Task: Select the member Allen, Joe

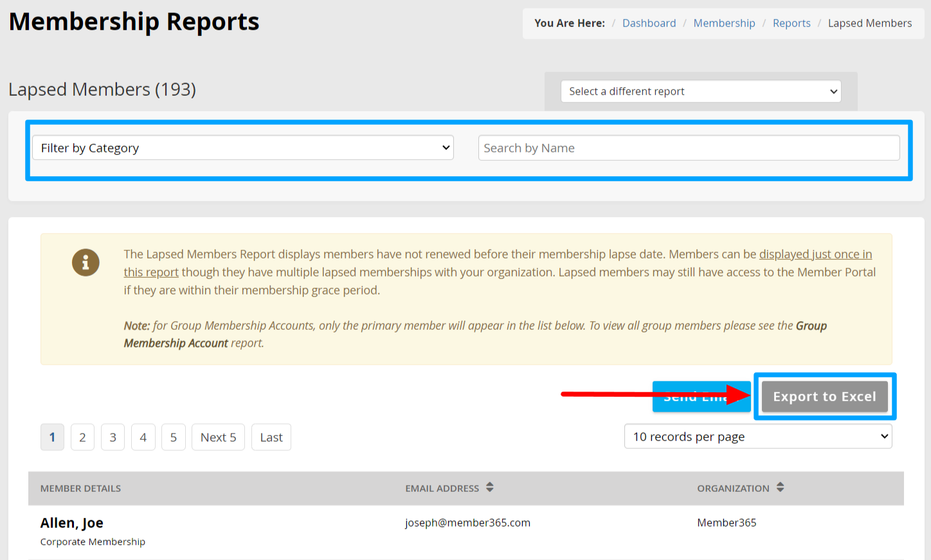Action: (71, 522)
